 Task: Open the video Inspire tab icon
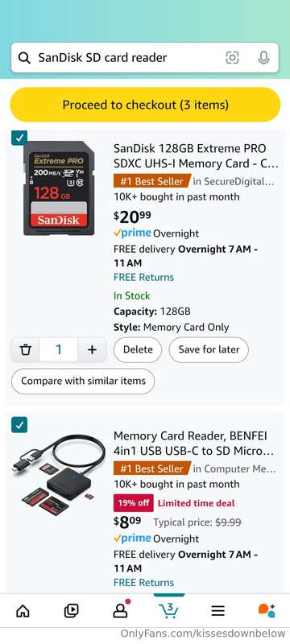71,611
